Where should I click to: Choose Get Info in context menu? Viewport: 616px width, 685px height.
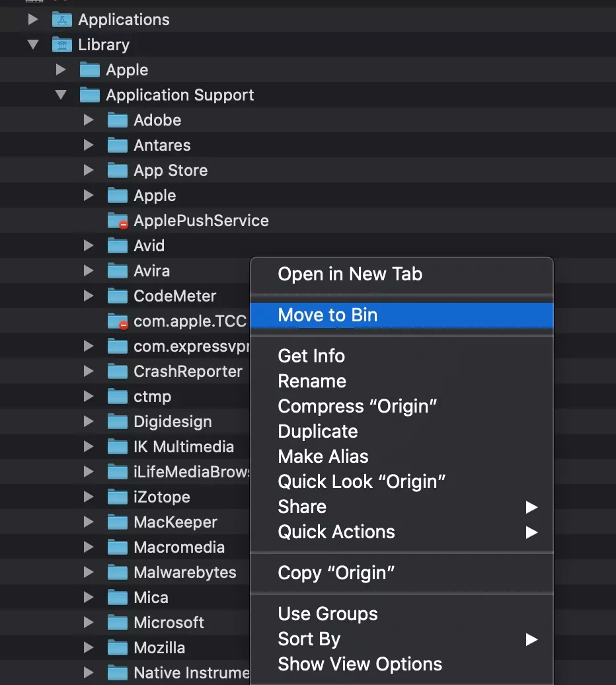click(311, 356)
